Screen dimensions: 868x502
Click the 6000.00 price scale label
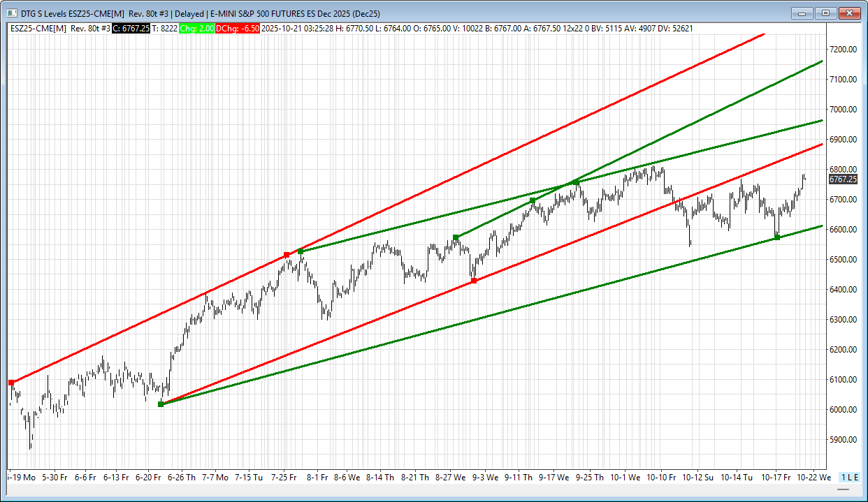[842, 410]
